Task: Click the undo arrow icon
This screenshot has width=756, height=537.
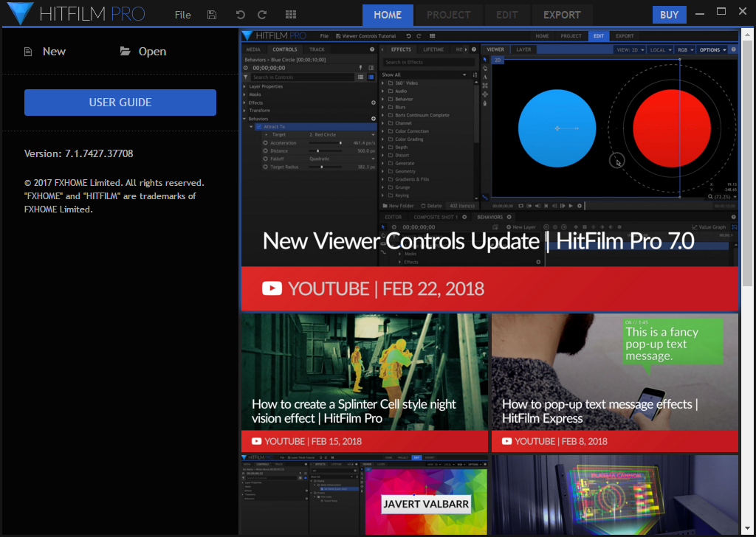Action: pos(240,15)
